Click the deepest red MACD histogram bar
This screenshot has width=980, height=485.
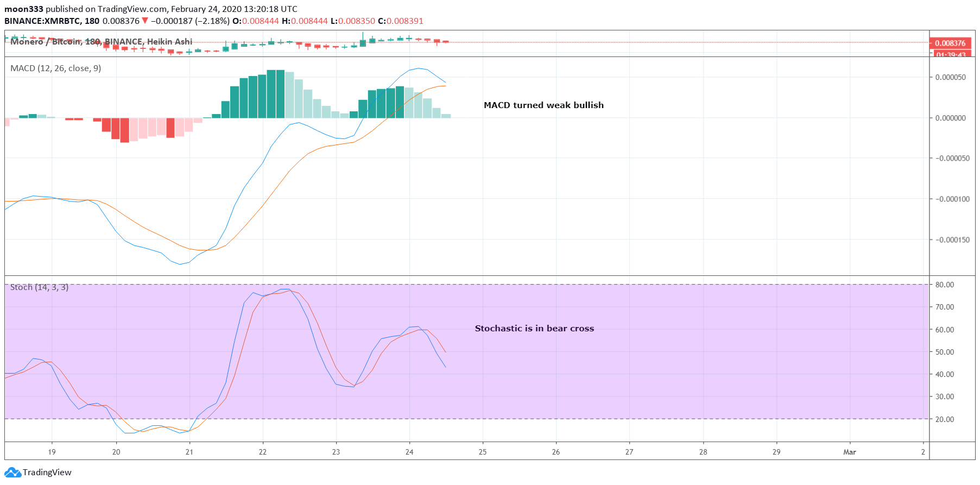[125, 130]
